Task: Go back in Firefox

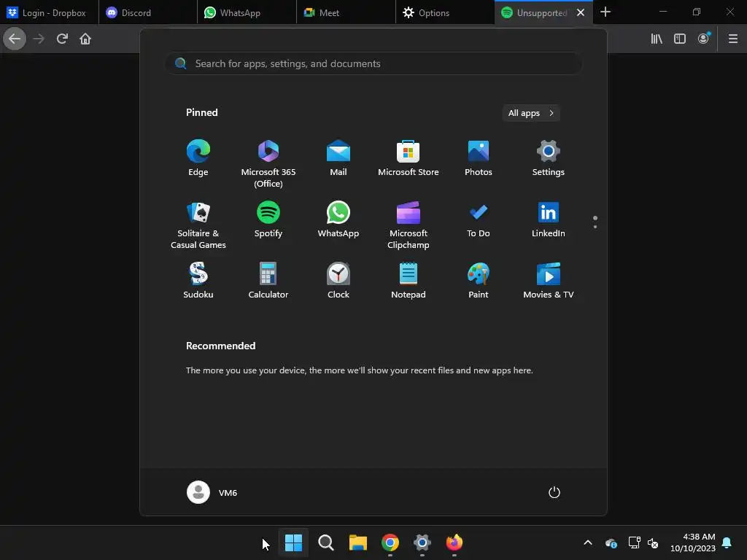Action: pyautogui.click(x=15, y=39)
